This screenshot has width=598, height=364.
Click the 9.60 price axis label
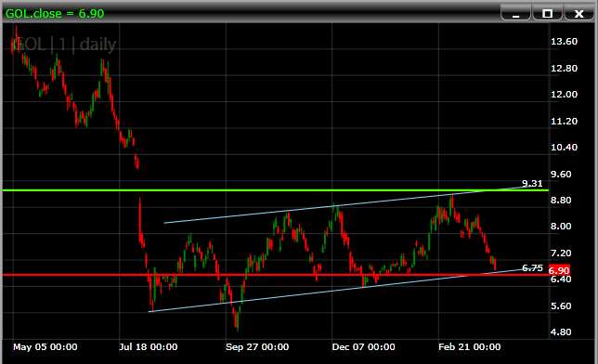[561, 175]
